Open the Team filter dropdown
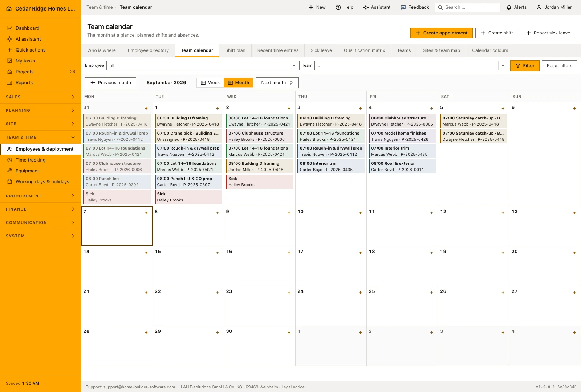This screenshot has height=392, width=581. (411, 66)
